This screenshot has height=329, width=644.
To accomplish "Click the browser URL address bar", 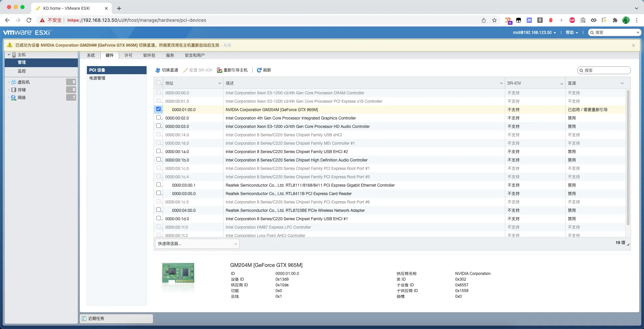I will [x=268, y=20].
